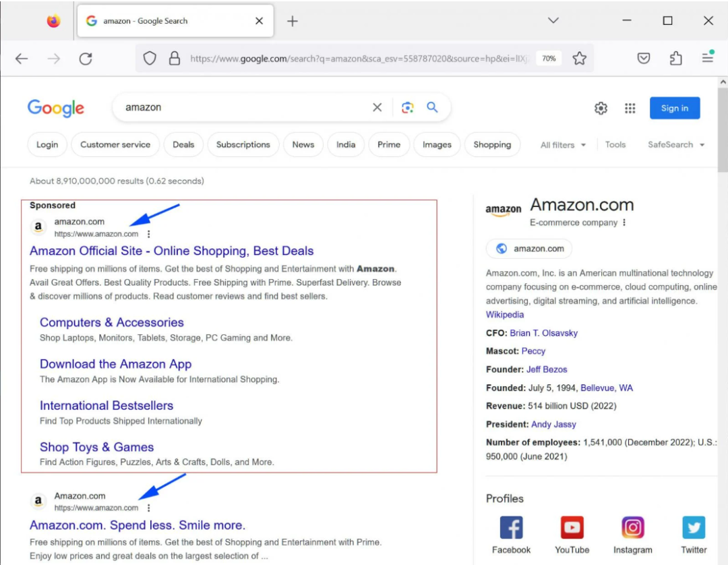
Task: Open the Google apps grid icon
Action: point(630,108)
